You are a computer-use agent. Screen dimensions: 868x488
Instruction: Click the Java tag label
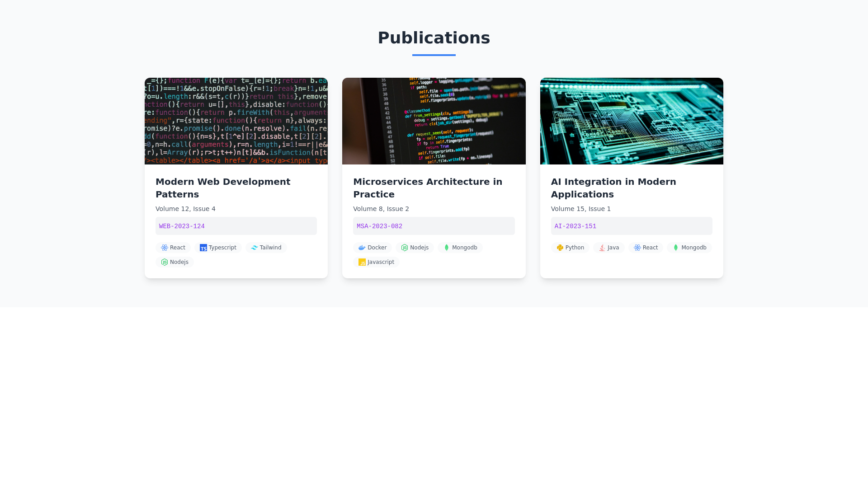(x=613, y=248)
